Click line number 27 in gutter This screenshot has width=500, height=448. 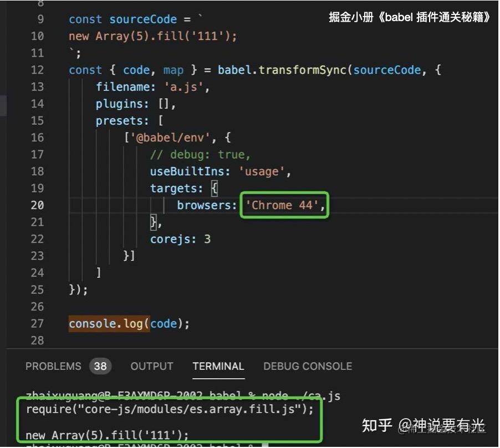[37, 324]
